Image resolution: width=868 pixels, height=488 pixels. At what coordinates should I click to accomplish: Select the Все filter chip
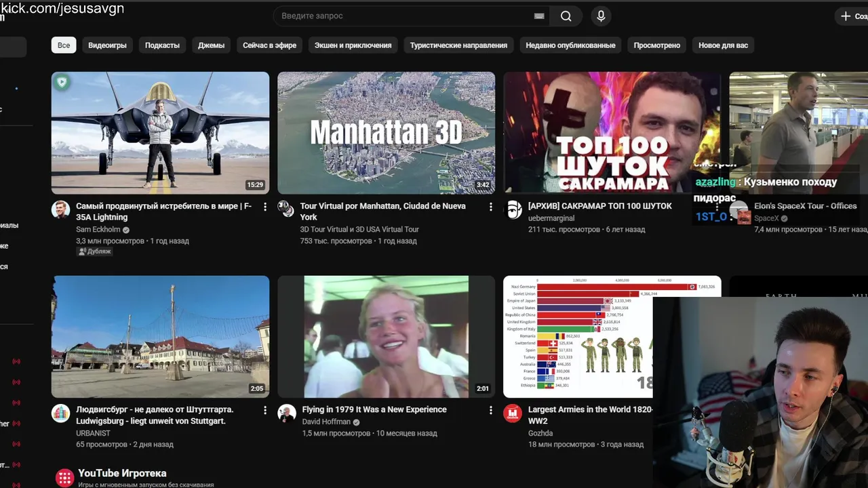click(x=64, y=45)
